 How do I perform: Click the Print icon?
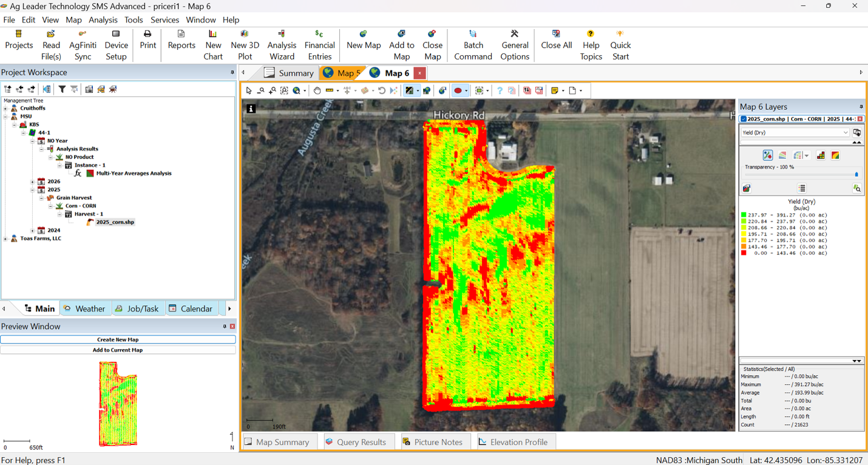coord(147,34)
